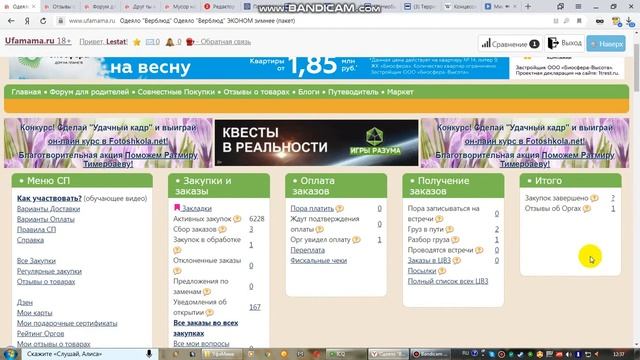Click help icon next to Проводятся встречи
Image resolution: width=640 pixels, height=360 pixels.
tap(479, 250)
